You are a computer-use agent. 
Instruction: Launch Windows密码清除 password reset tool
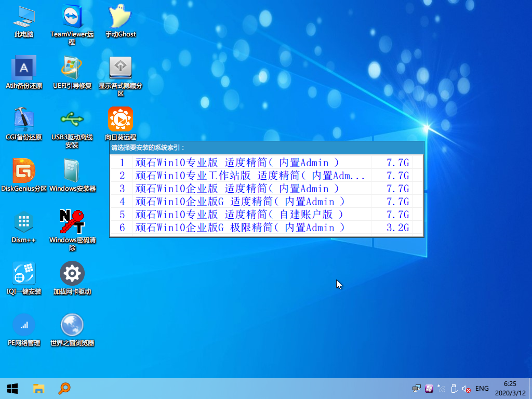tap(72, 223)
